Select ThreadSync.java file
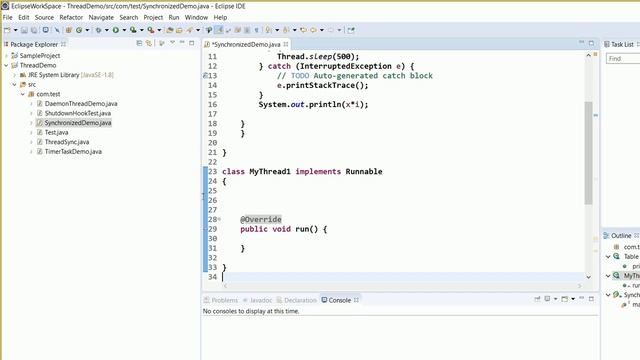This screenshot has height=360, width=640. coord(67,142)
